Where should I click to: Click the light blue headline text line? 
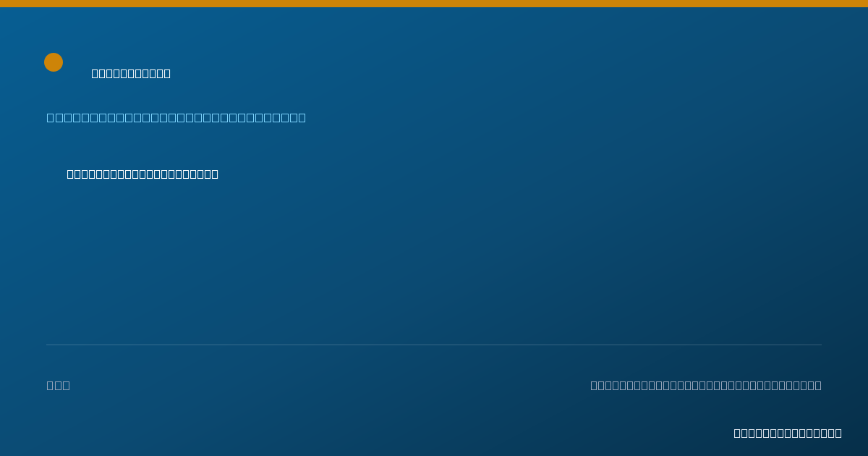[x=176, y=117]
